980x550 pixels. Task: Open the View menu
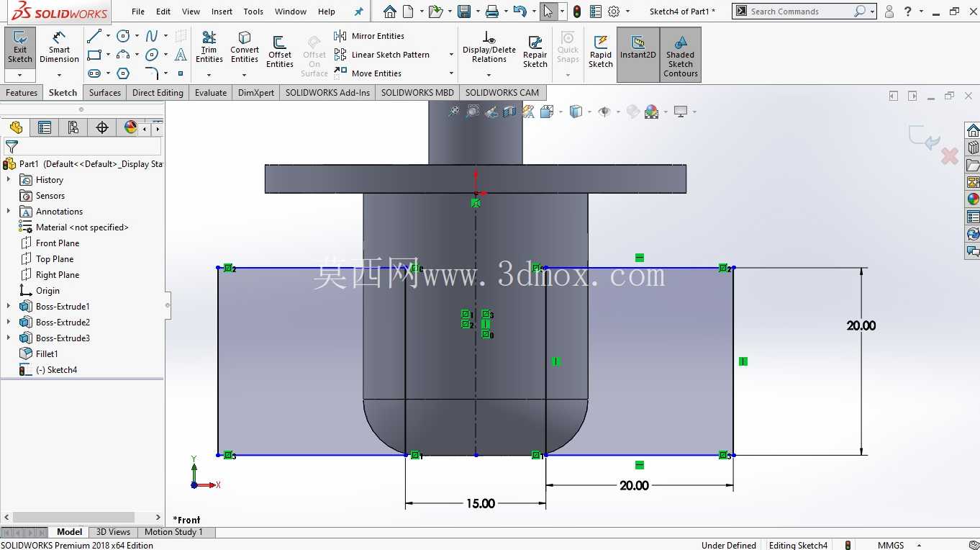[191, 12]
